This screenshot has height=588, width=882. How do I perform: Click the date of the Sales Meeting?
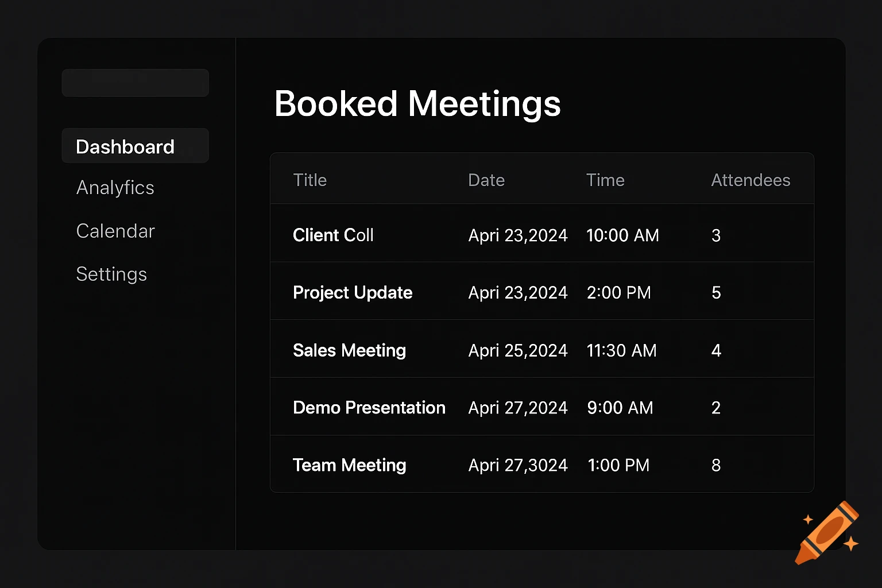pyautogui.click(x=517, y=350)
